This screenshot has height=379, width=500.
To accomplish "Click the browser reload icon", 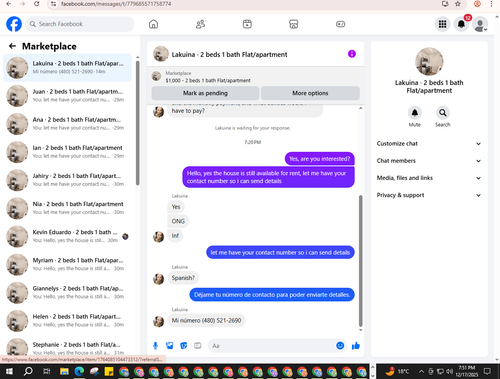I will 37,4.
